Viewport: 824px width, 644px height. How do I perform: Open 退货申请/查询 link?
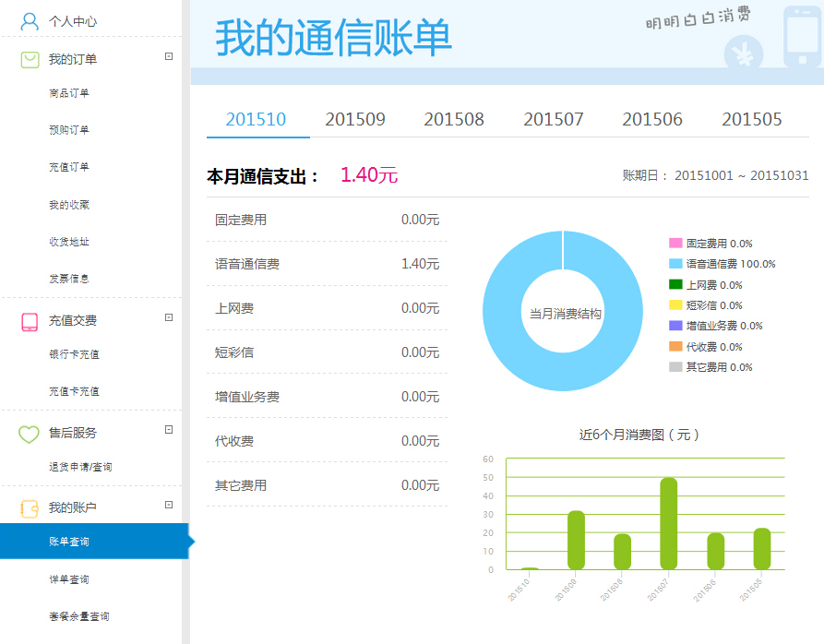point(80,467)
